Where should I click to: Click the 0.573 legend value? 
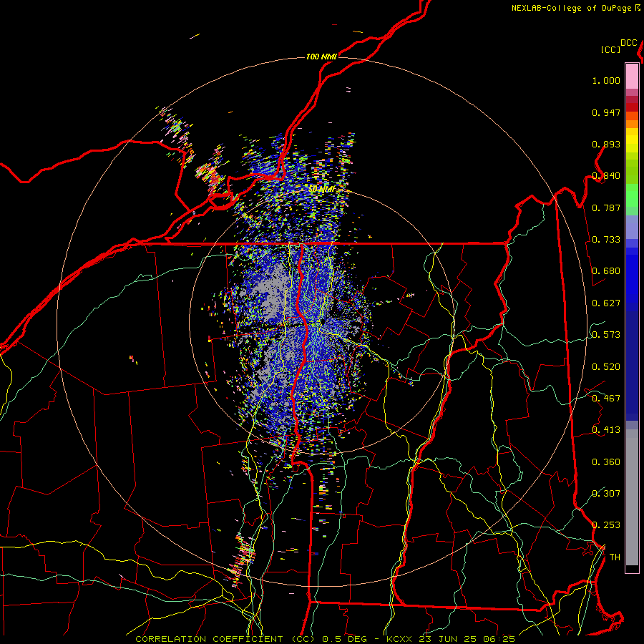(606, 335)
